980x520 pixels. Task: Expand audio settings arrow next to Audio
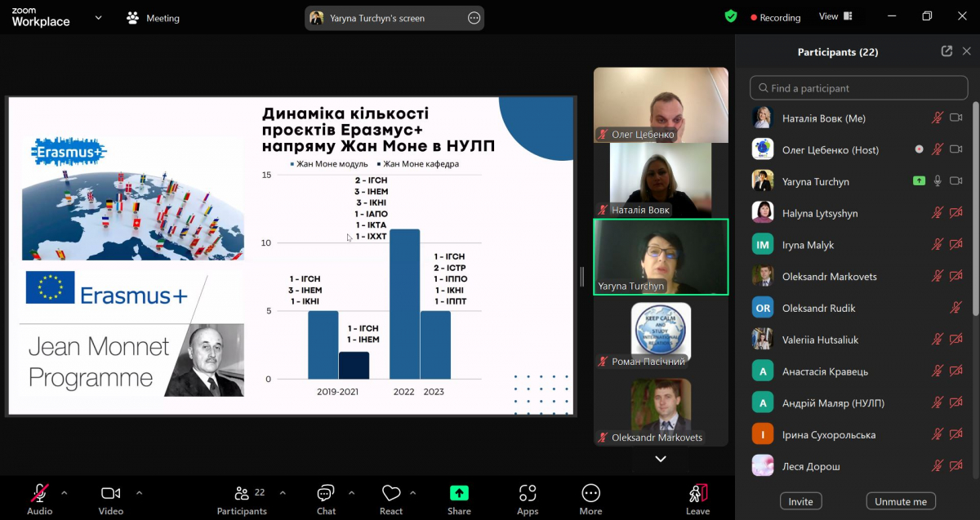[x=65, y=493]
